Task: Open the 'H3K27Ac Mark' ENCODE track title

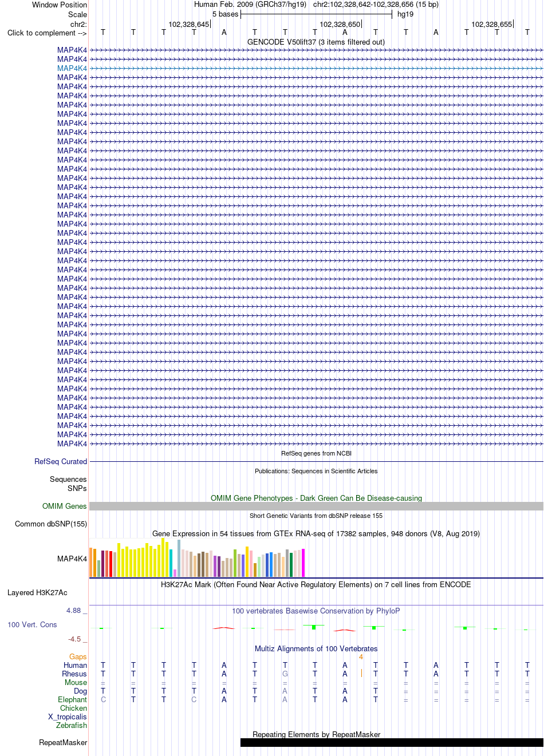Action: (x=316, y=584)
